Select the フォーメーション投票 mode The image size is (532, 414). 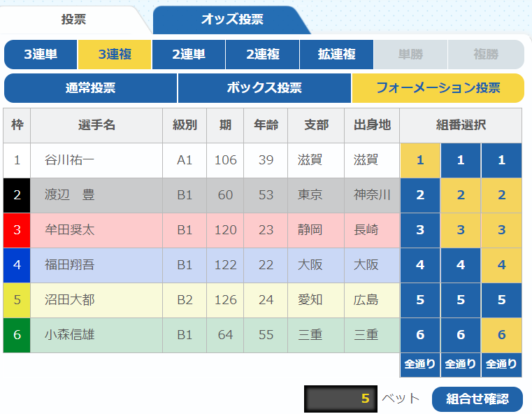click(x=438, y=88)
